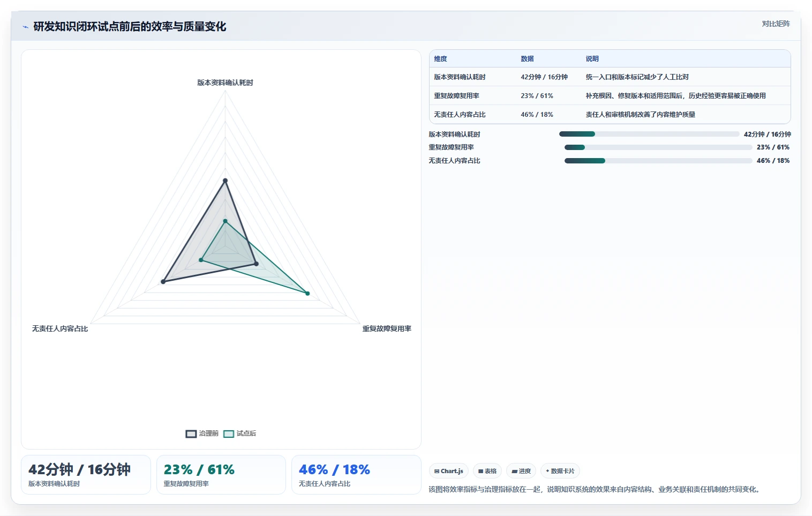Click 试点后 data point on 重复故障复用率 axis
Viewport: 812px width, 516px height.
click(307, 293)
